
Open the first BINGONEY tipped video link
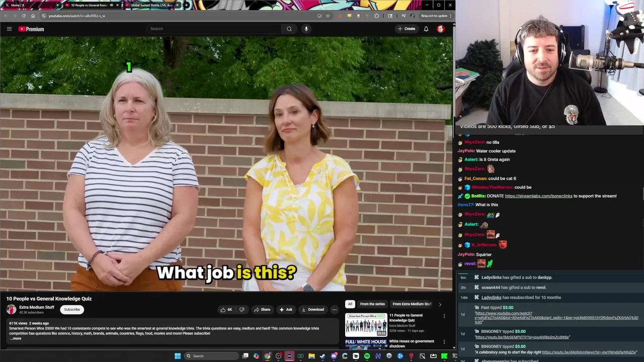[522, 337]
